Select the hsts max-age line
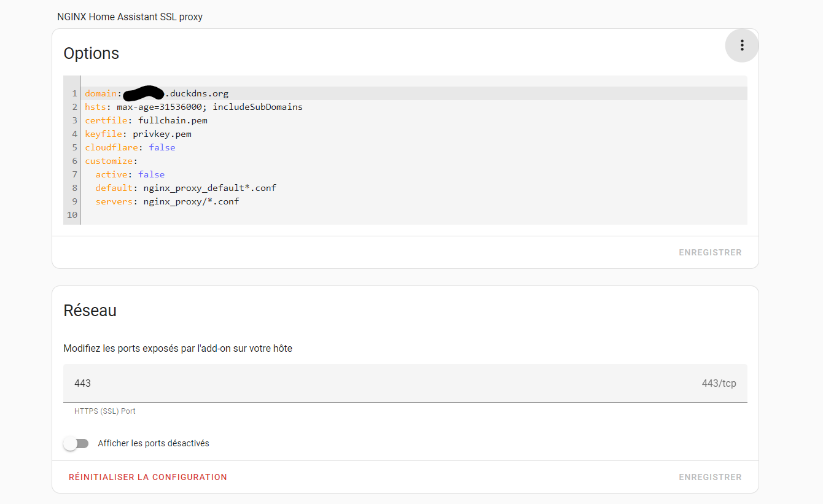This screenshot has width=823, height=504. (414, 107)
